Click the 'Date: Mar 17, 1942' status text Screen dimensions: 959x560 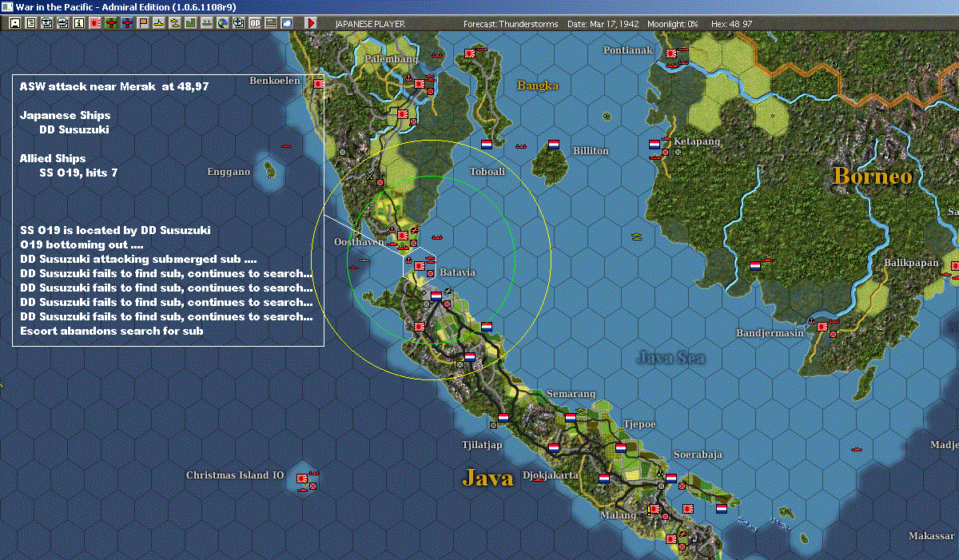click(x=604, y=24)
